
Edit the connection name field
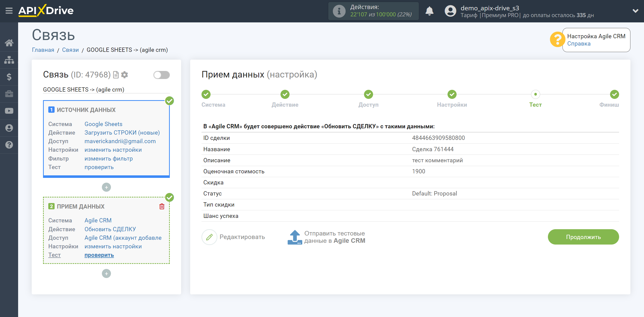pos(106,90)
